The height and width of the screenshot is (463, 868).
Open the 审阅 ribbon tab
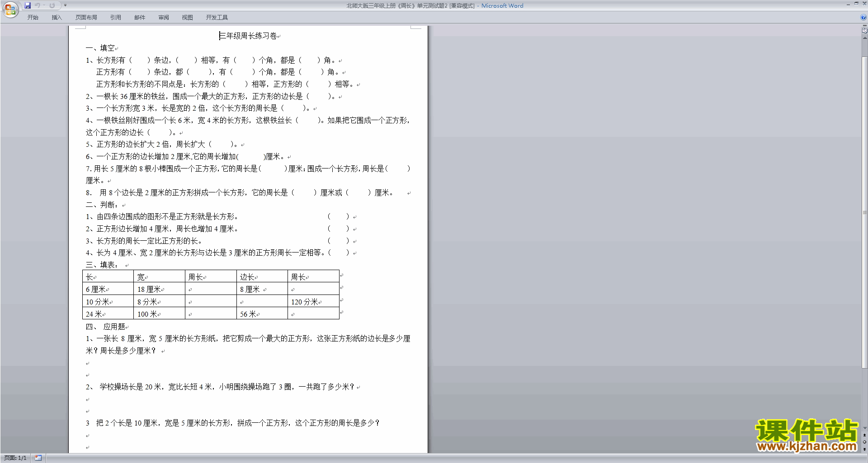click(164, 17)
